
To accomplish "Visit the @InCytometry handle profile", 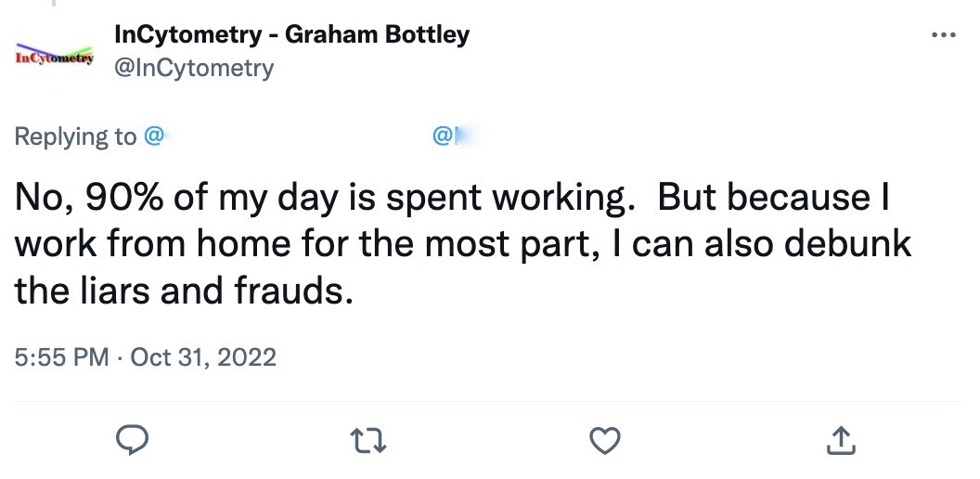I will [x=194, y=68].
